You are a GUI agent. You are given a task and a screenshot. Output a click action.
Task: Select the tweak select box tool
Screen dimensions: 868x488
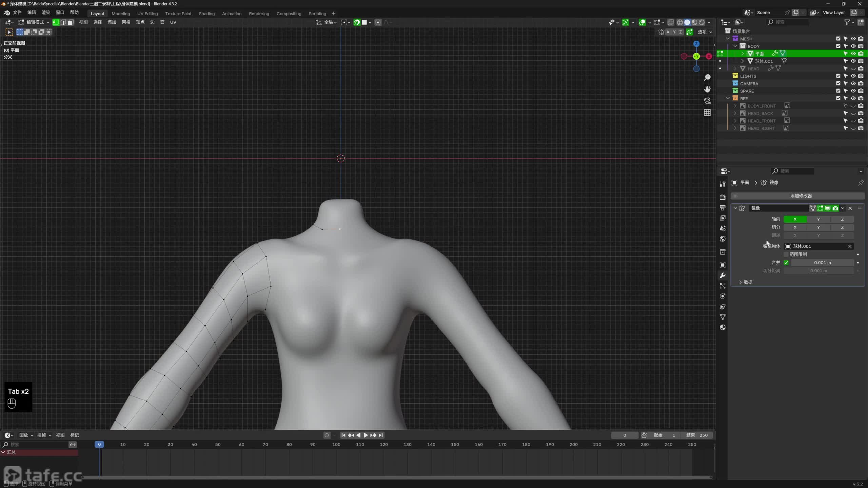pyautogui.click(x=9, y=32)
